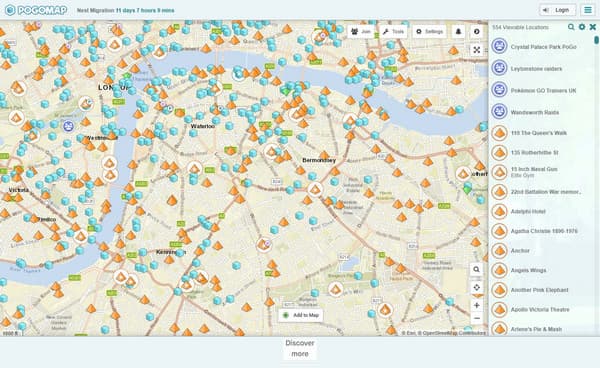Zoom out with the minus button
The height and width of the screenshot is (368, 600).
coord(476,318)
